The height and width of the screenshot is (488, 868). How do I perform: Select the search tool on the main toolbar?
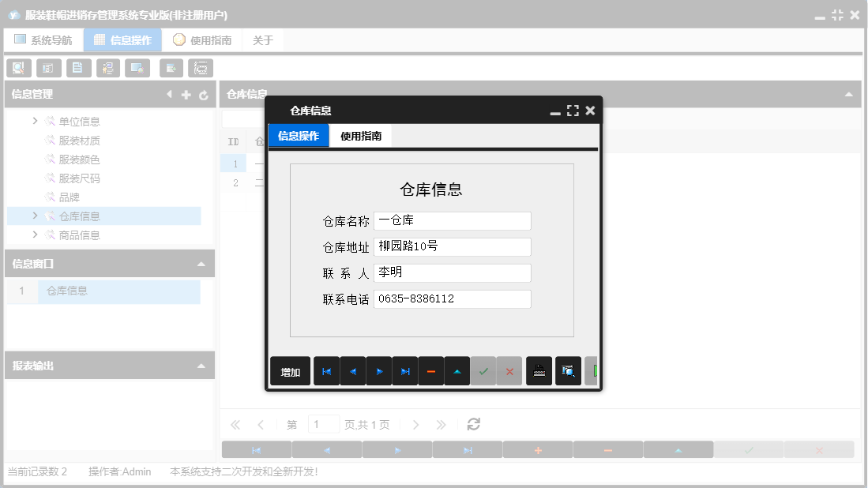coord(18,68)
